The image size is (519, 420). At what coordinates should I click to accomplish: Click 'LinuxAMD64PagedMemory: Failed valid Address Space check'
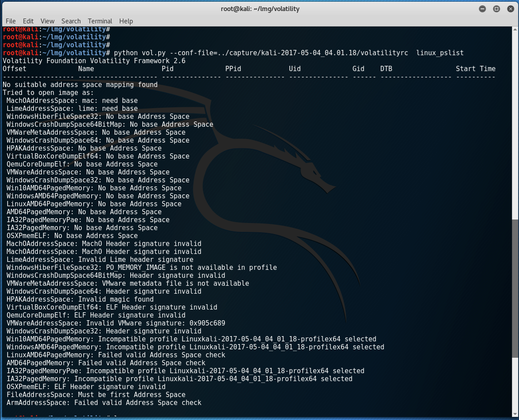(116, 355)
